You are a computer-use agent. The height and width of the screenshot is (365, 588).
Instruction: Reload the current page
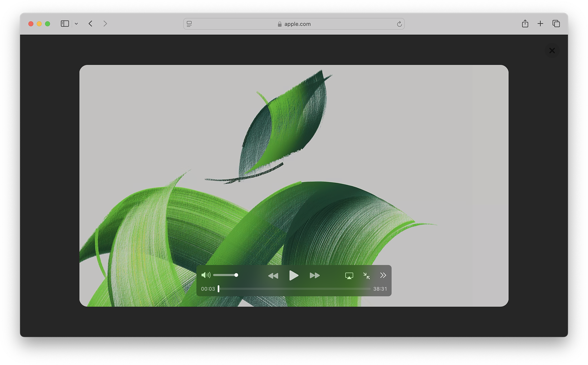click(399, 24)
